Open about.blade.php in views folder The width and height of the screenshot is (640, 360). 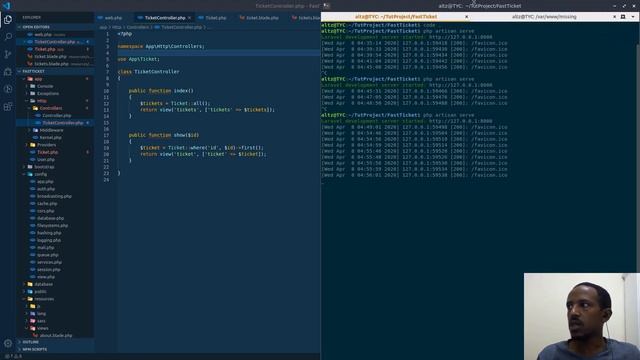56,336
